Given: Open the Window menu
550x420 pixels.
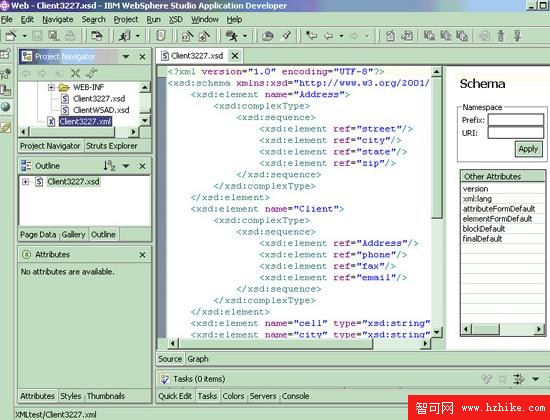Looking at the screenshot, I should [205, 20].
